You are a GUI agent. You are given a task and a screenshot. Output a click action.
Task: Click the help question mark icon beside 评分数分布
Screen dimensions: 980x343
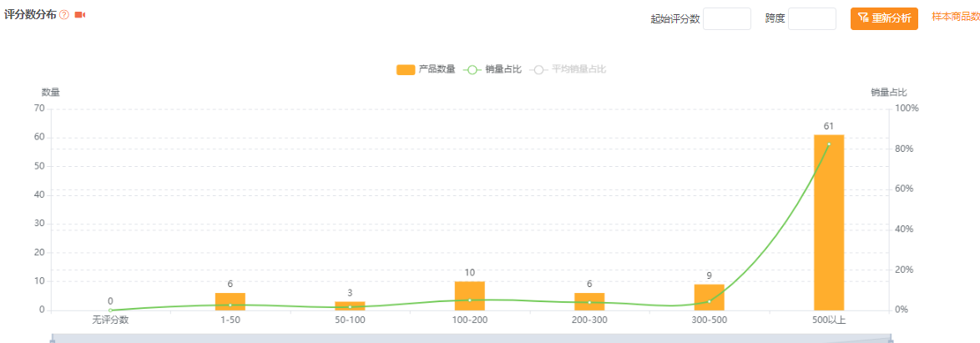click(64, 16)
